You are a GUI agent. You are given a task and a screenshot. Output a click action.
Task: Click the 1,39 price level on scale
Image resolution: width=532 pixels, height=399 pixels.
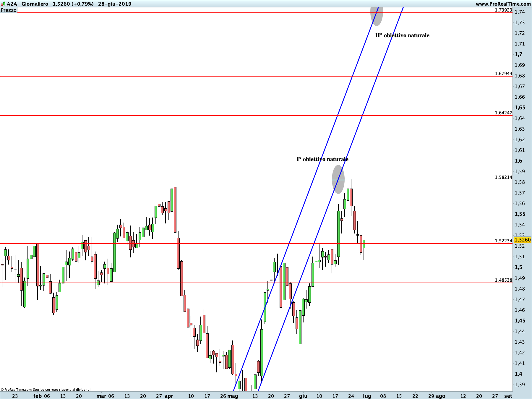[x=520, y=385]
